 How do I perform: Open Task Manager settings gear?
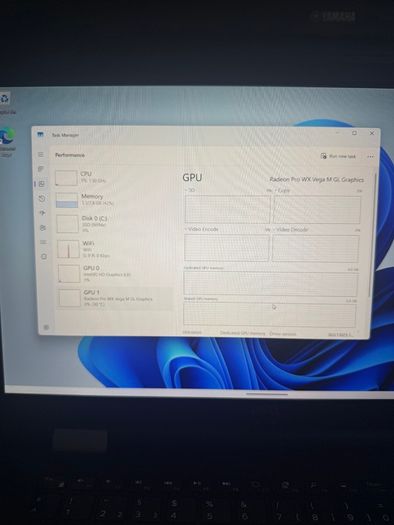pyautogui.click(x=46, y=327)
